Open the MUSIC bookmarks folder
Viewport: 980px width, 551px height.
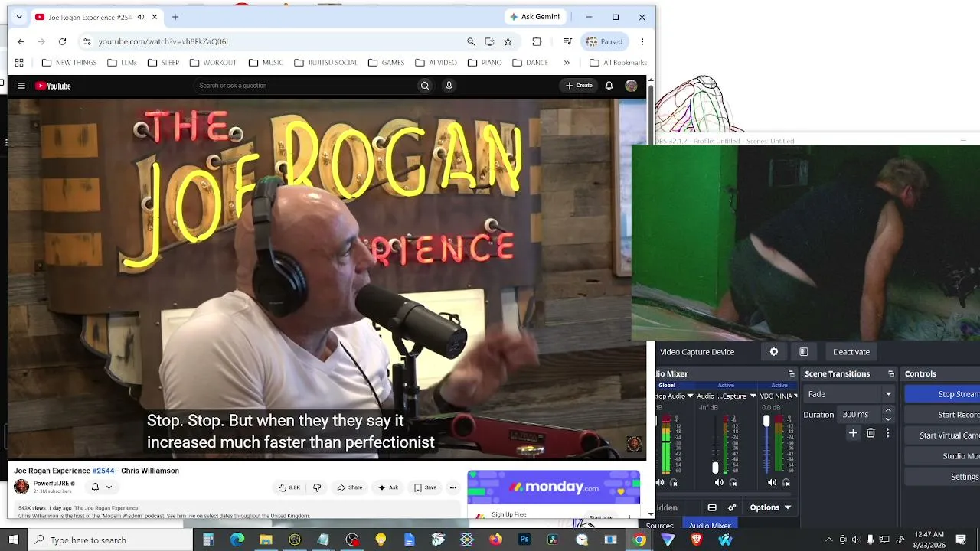(x=265, y=63)
